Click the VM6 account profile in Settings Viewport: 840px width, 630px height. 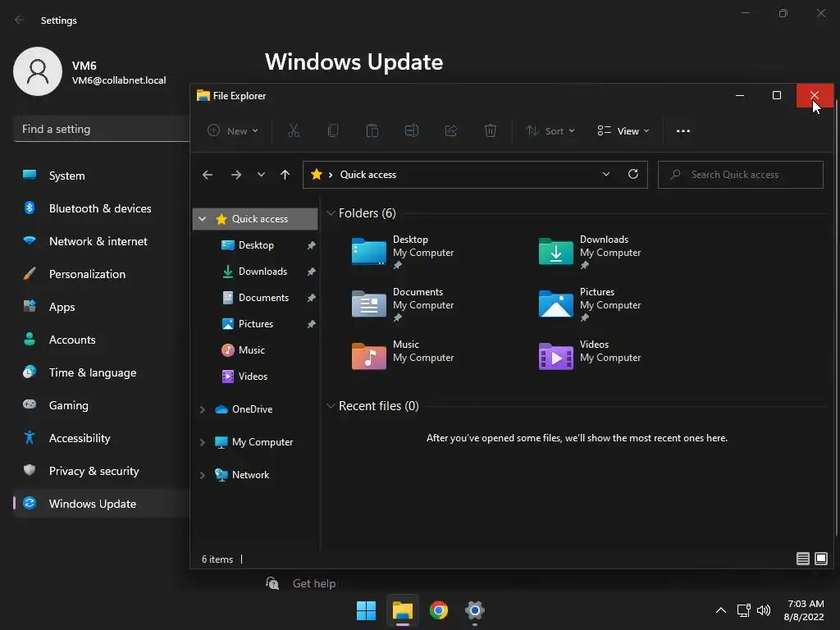click(90, 72)
